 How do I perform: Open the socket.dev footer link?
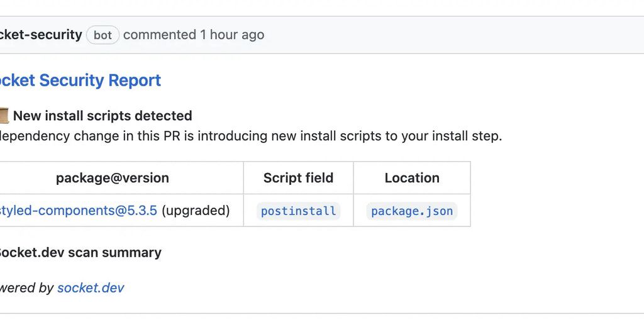point(91,288)
